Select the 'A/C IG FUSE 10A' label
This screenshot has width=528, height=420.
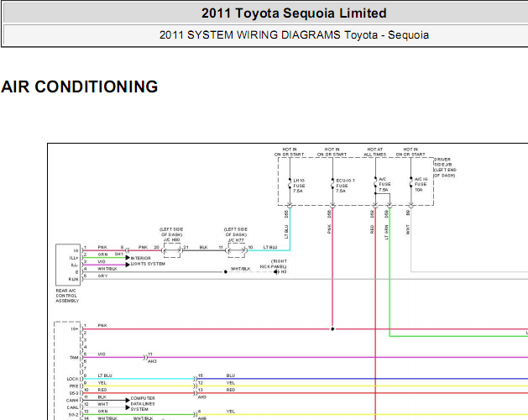click(x=421, y=185)
